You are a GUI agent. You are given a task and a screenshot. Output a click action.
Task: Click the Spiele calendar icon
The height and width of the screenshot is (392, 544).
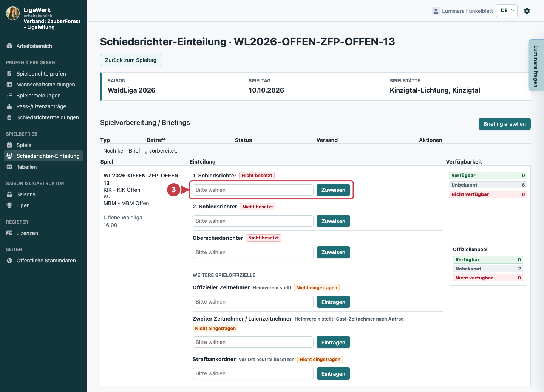9,145
